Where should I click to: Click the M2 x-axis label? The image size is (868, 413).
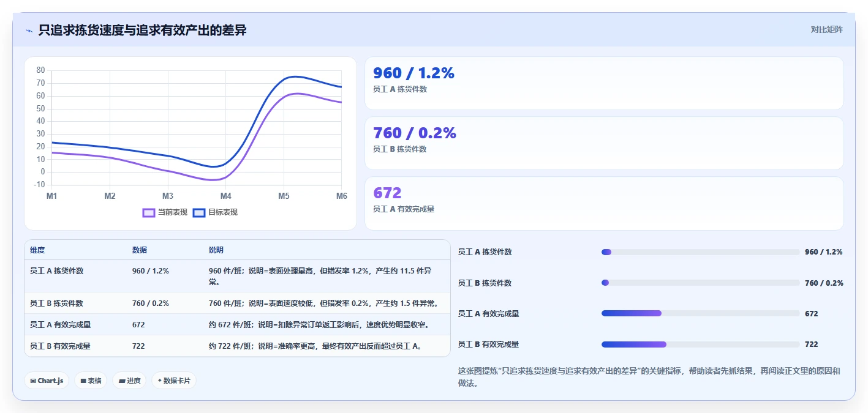[x=110, y=196]
